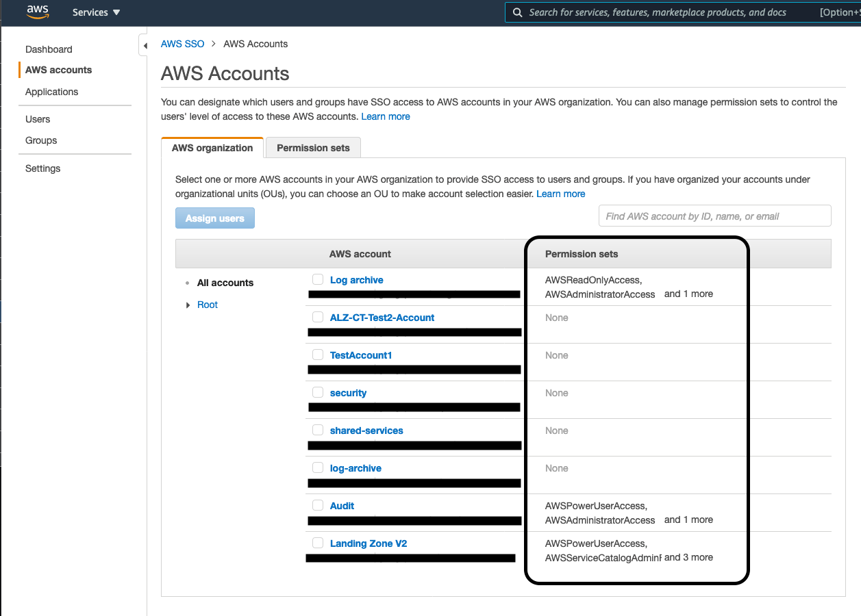This screenshot has height=616, width=861.
Task: Click the AWS Accounts breadcrumb text
Action: pos(255,44)
